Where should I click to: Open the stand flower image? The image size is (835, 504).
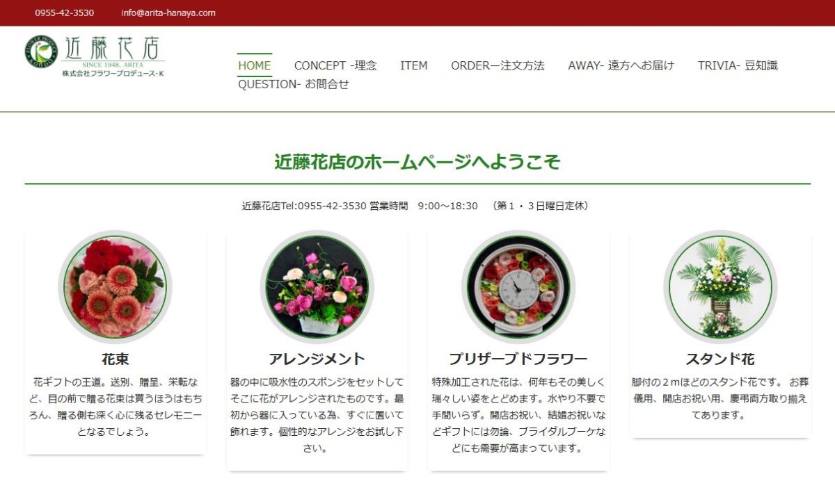coord(720,287)
